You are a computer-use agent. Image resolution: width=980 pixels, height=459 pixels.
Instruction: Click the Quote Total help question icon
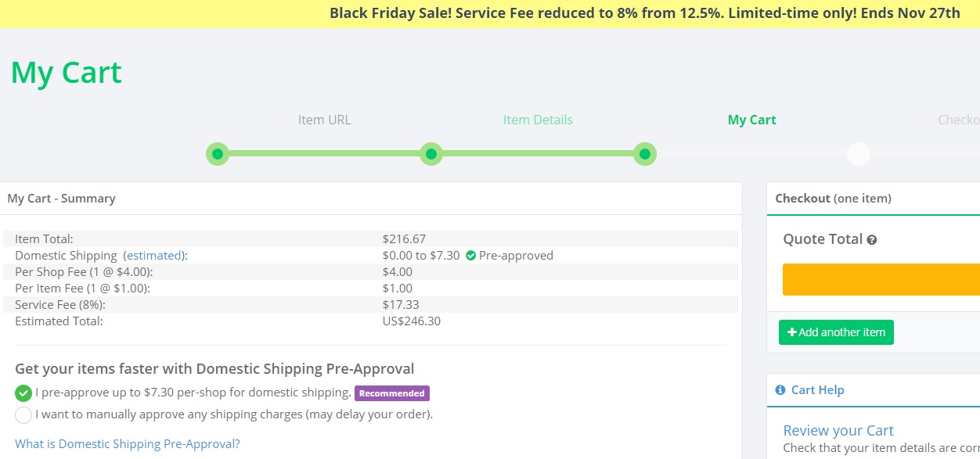pos(872,240)
